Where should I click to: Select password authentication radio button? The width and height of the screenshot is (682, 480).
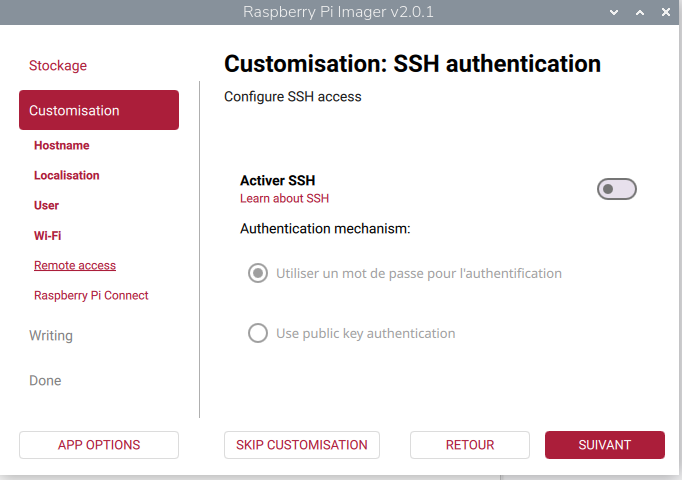point(258,273)
